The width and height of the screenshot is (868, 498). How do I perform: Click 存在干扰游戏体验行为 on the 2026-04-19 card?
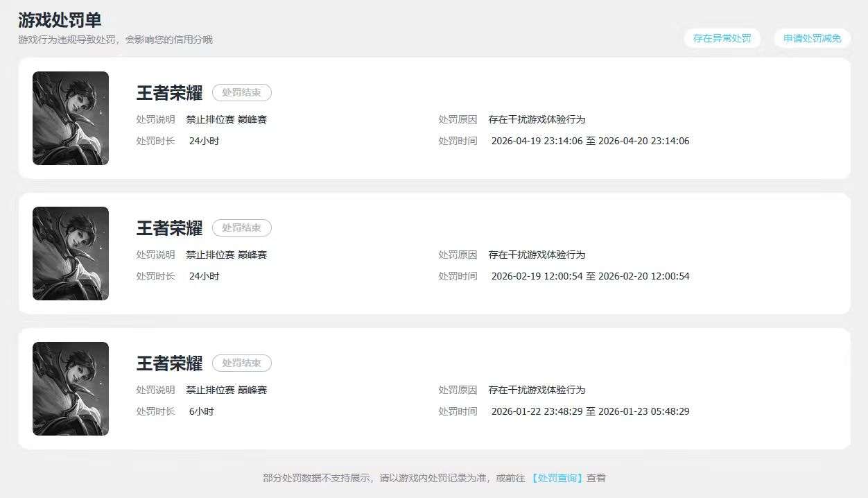pos(537,119)
